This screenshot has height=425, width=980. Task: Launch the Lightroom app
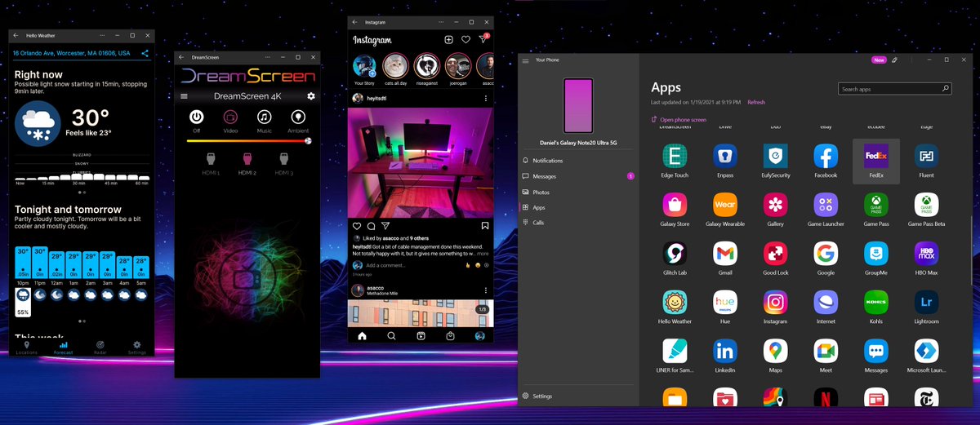[926, 302]
